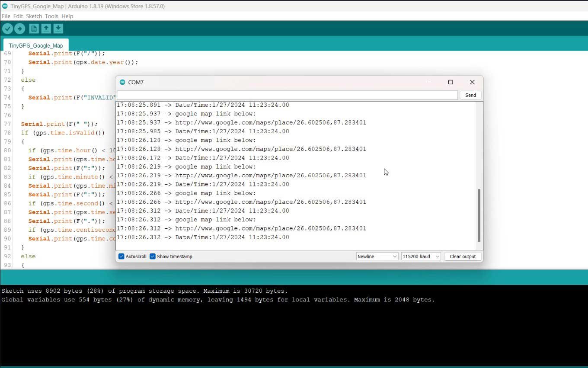Screen dimensions: 588x368
Task: Minimize the COM7 serial monitor window
Action: pos(429,82)
